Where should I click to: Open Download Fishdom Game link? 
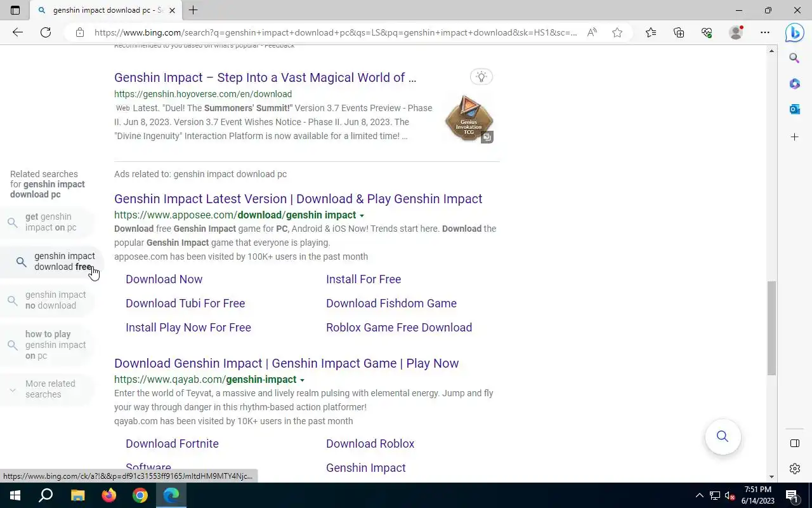click(391, 304)
